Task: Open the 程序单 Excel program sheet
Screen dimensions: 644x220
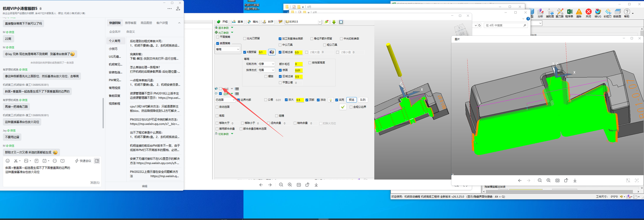Action: point(569,13)
